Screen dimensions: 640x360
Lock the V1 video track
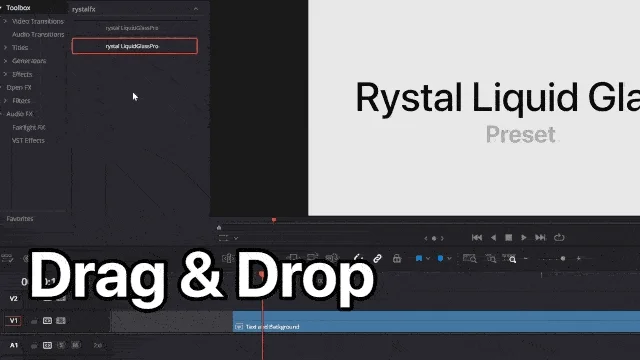(34, 321)
